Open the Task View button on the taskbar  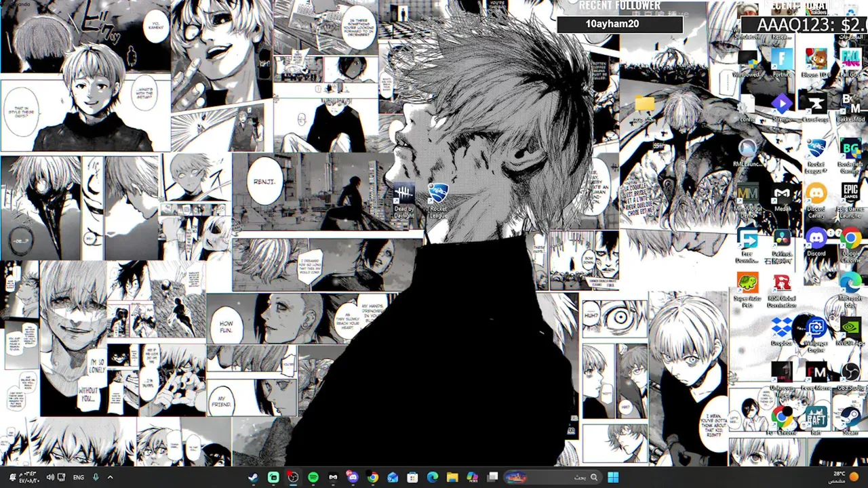pyautogui.click(x=492, y=477)
